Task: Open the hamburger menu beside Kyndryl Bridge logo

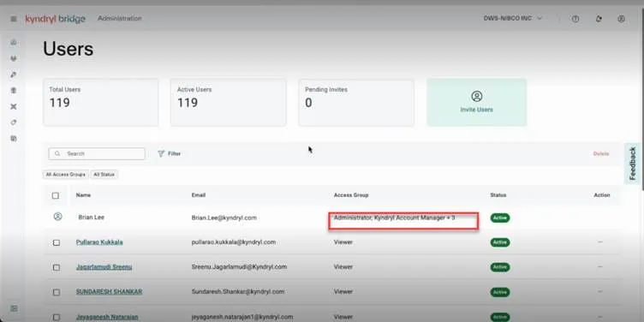Action: pyautogui.click(x=14, y=19)
